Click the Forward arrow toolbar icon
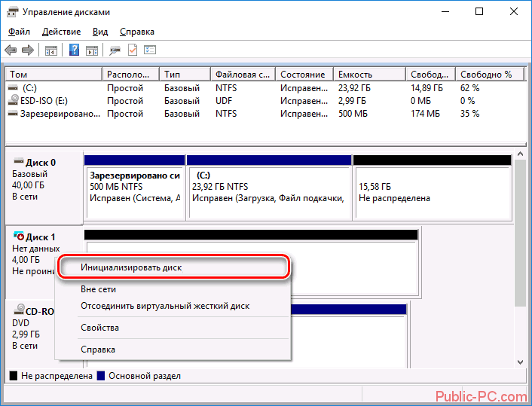This screenshot has width=532, height=406. click(28, 50)
